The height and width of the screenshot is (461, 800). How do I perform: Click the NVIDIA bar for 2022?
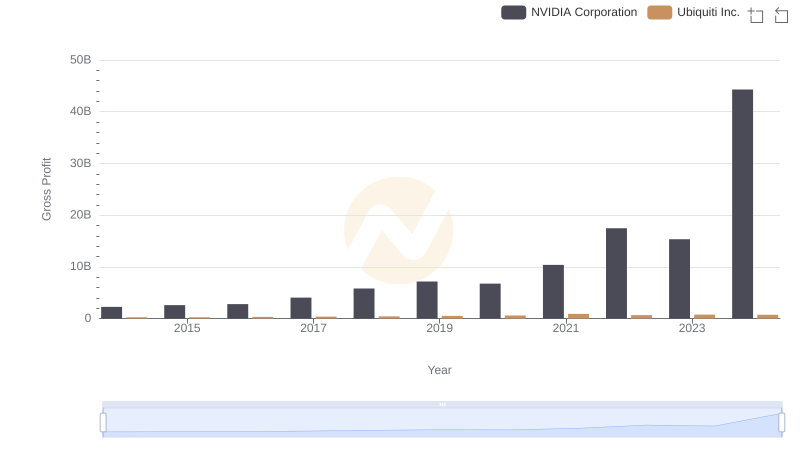pos(616,273)
